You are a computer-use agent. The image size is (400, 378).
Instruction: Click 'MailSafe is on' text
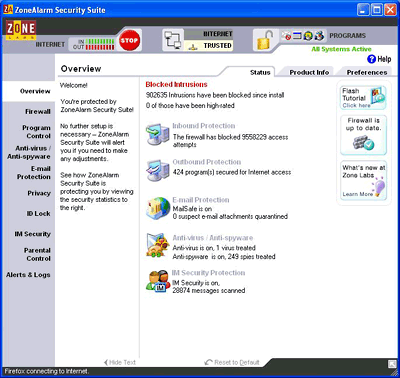(x=192, y=209)
